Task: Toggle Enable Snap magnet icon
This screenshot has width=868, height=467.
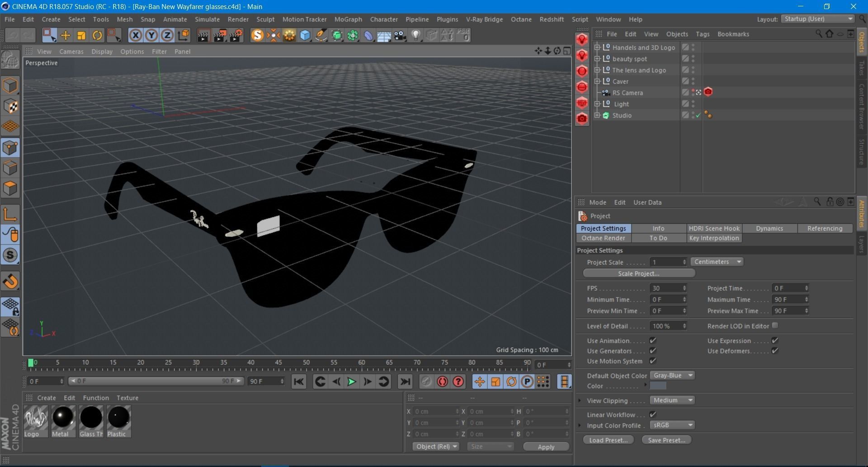Action: [x=10, y=281]
